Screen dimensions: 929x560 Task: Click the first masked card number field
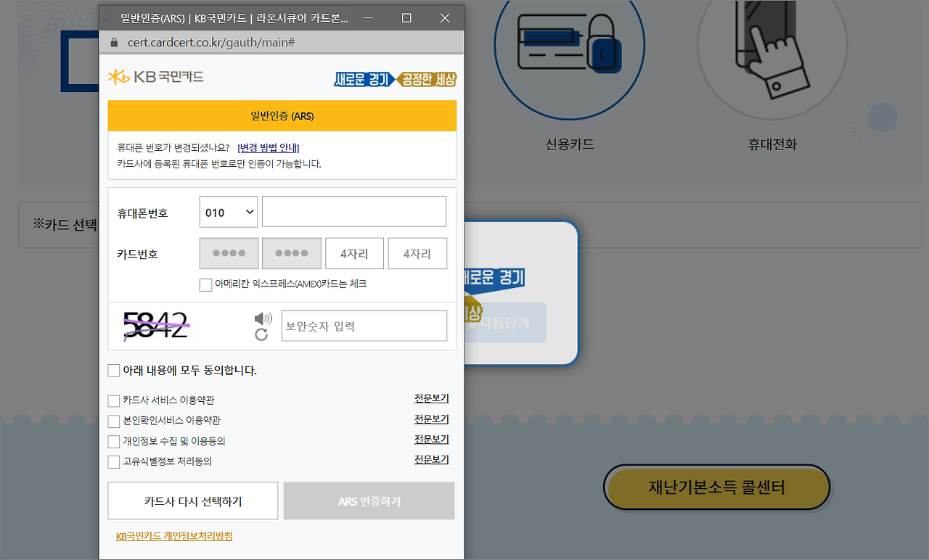pos(229,254)
